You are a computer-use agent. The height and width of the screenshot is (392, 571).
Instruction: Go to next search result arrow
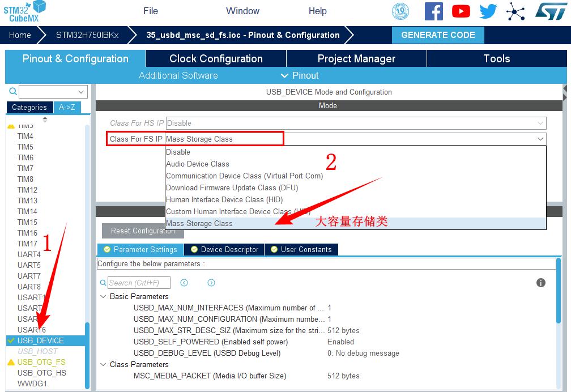[x=211, y=283]
